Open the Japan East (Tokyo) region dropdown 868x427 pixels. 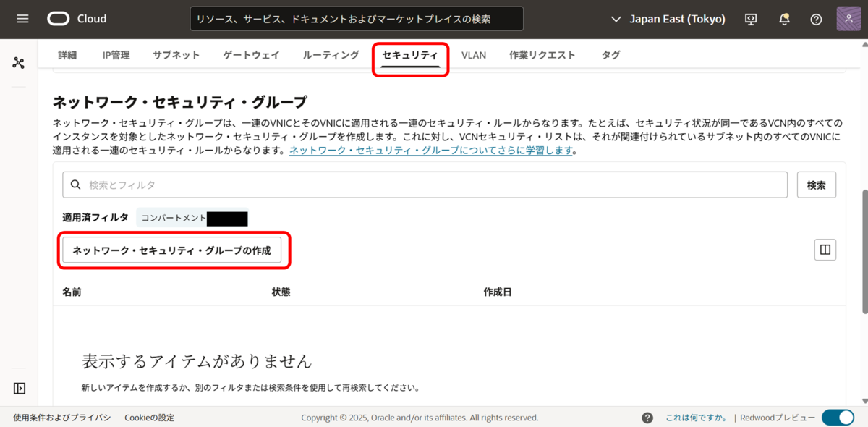pos(668,19)
